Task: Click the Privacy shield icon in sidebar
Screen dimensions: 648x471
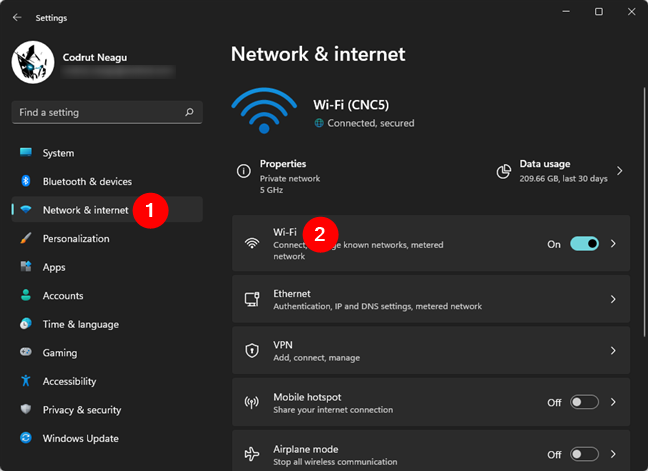Action: (26, 409)
